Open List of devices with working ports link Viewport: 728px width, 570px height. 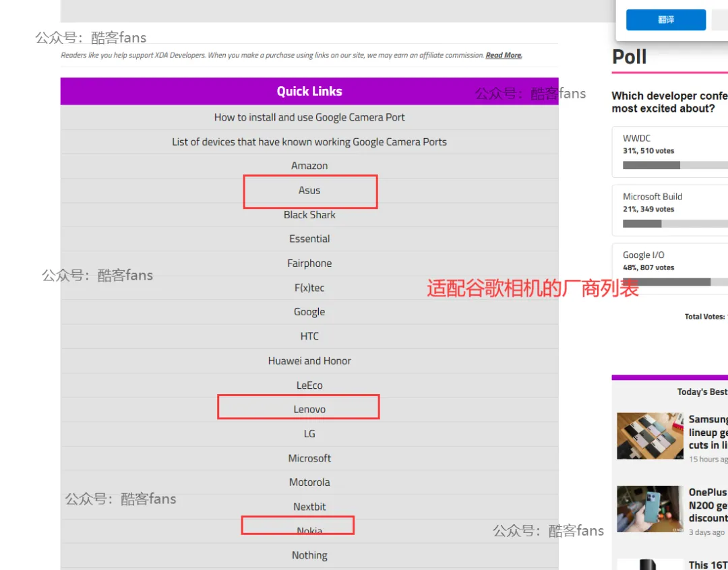pos(309,142)
